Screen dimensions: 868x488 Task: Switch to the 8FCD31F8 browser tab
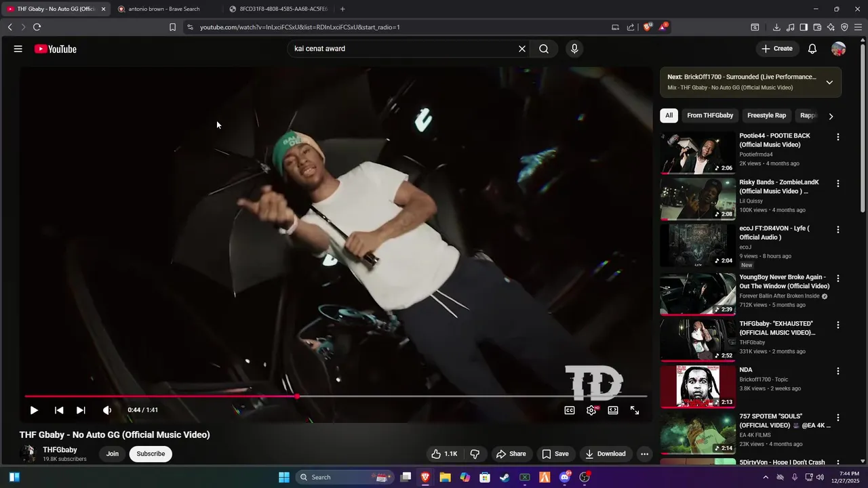pyautogui.click(x=278, y=9)
